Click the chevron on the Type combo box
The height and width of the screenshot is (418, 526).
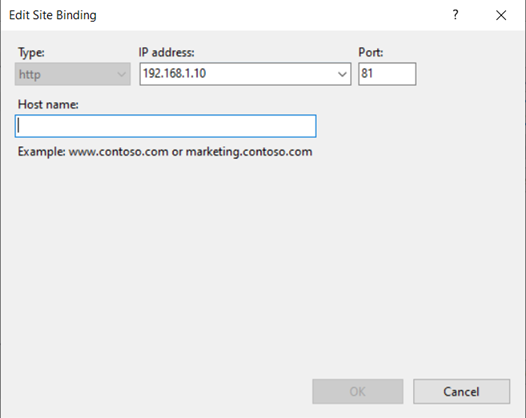point(121,74)
